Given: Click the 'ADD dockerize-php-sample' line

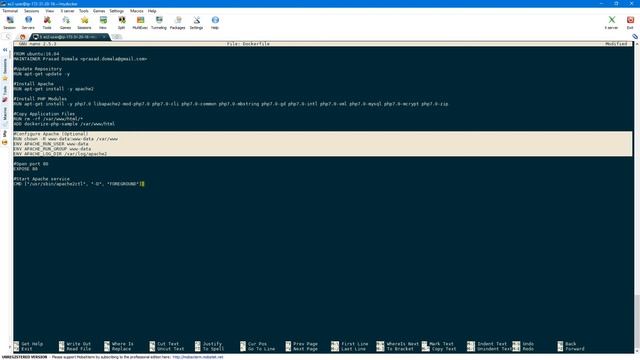Looking at the screenshot, I should 64,124.
